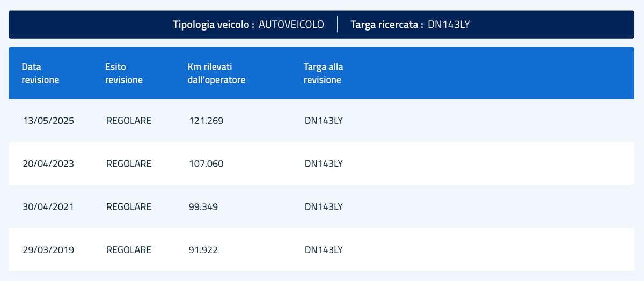Click the "Tipologia veicolo" AUTOVEICOLO label

coord(291,25)
